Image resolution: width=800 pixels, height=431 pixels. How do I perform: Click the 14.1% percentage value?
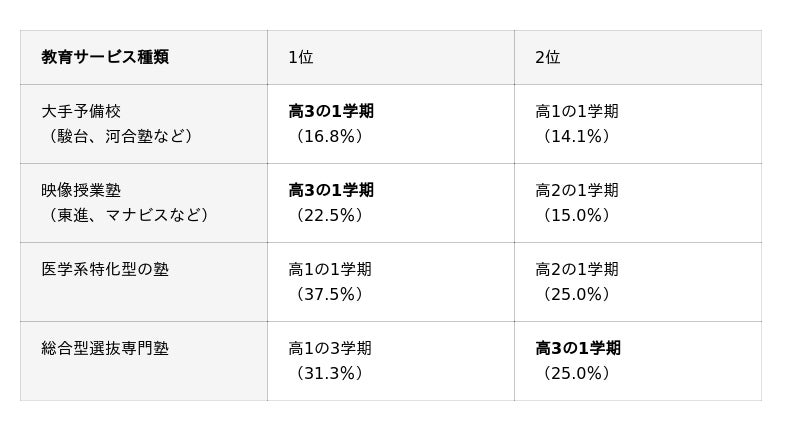576,136
